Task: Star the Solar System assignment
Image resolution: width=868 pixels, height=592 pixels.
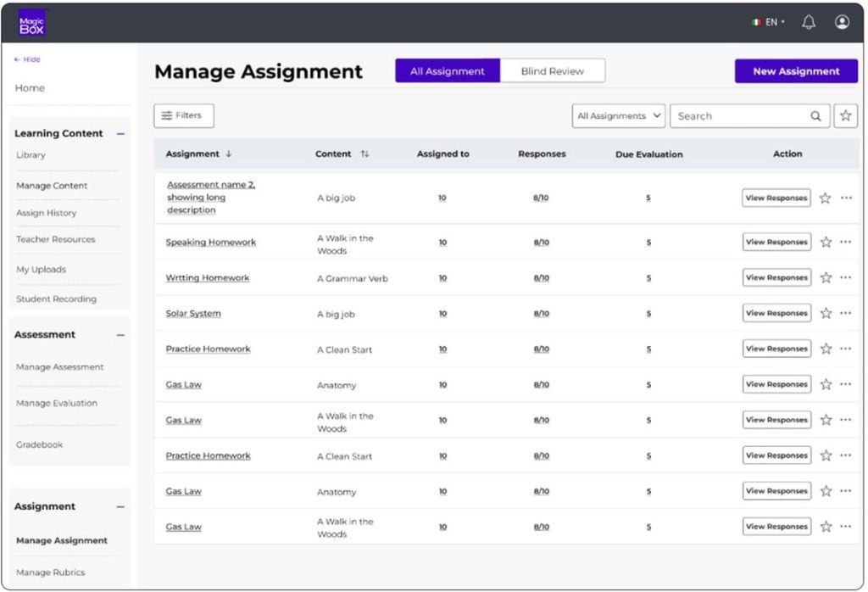Action: [x=826, y=314]
